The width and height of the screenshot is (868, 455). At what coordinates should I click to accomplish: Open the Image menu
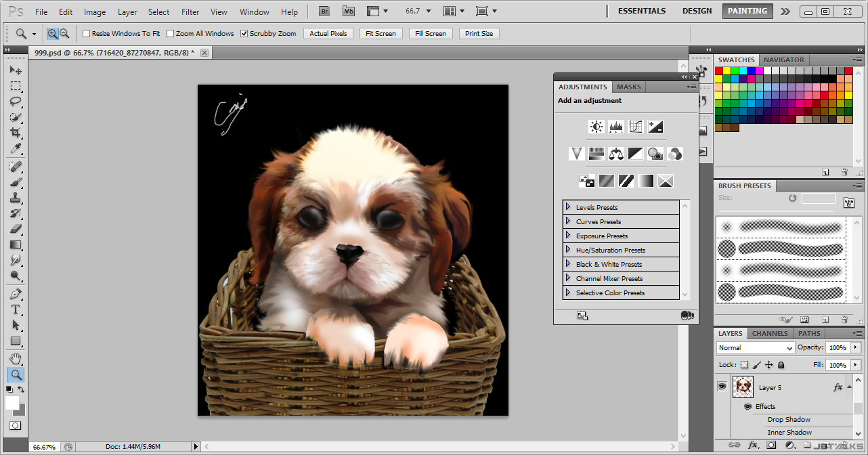(95, 12)
